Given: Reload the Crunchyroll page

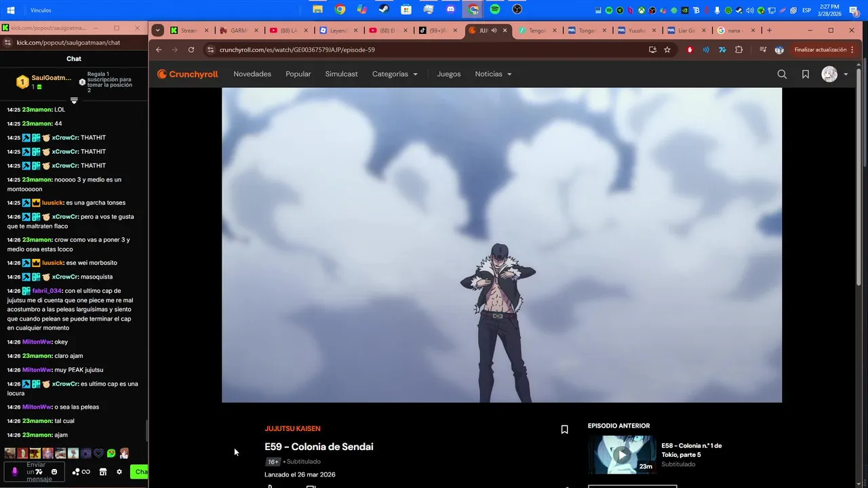Looking at the screenshot, I should click(x=191, y=49).
